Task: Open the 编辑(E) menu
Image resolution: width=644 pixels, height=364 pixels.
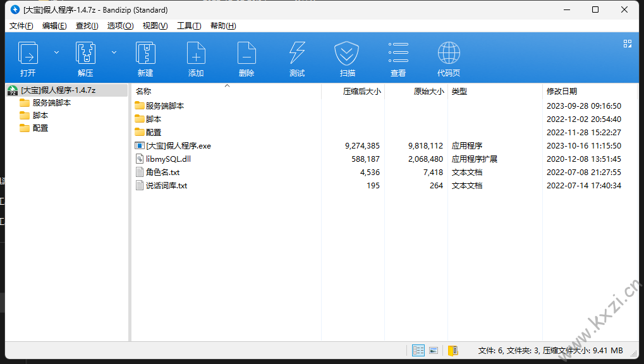Action: (54, 26)
